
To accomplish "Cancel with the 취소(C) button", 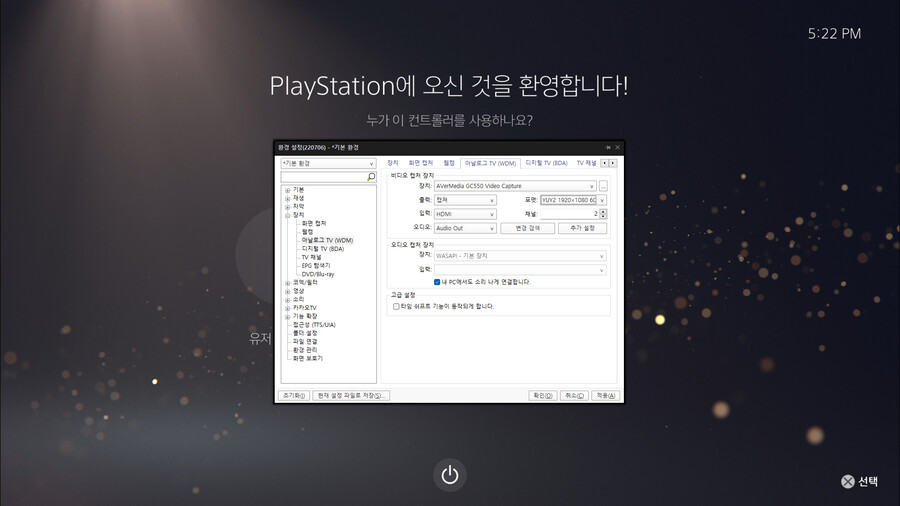I will [574, 395].
